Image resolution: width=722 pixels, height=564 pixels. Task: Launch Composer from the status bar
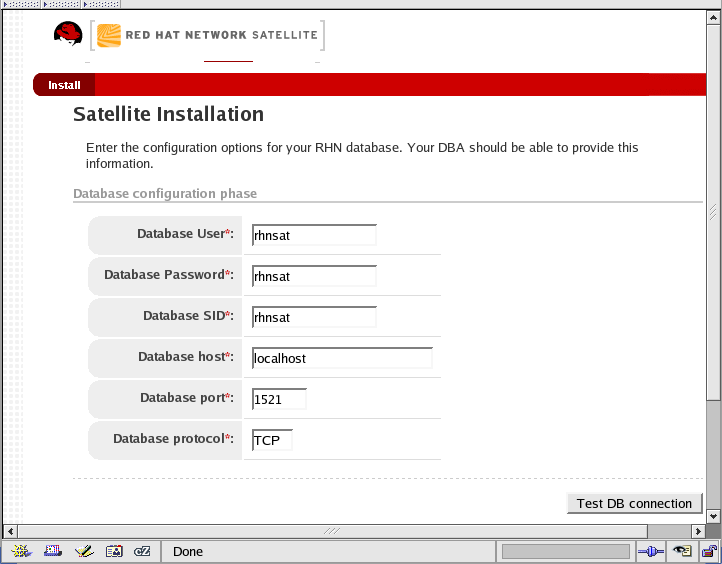pos(83,551)
